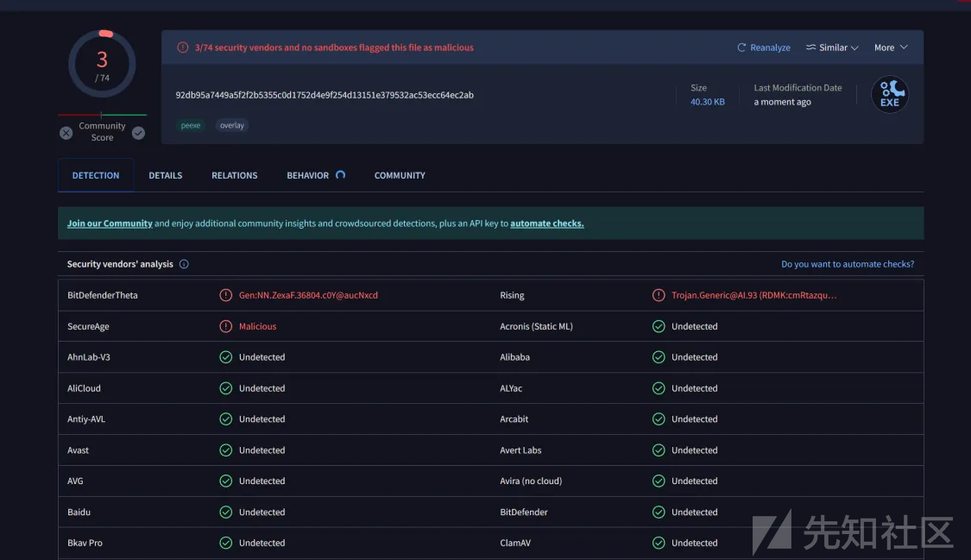Click the Reanalyze refresh icon
Screen dimensions: 971x560
741,47
